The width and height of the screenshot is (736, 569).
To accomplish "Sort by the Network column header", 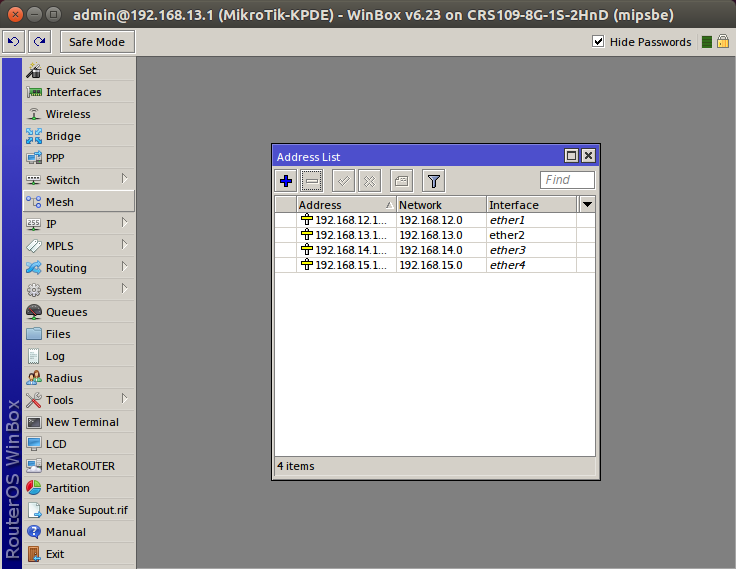I will tap(441, 205).
